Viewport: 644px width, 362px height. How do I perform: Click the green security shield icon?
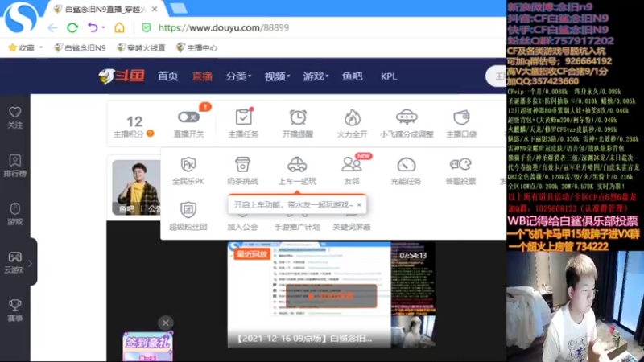[146, 27]
